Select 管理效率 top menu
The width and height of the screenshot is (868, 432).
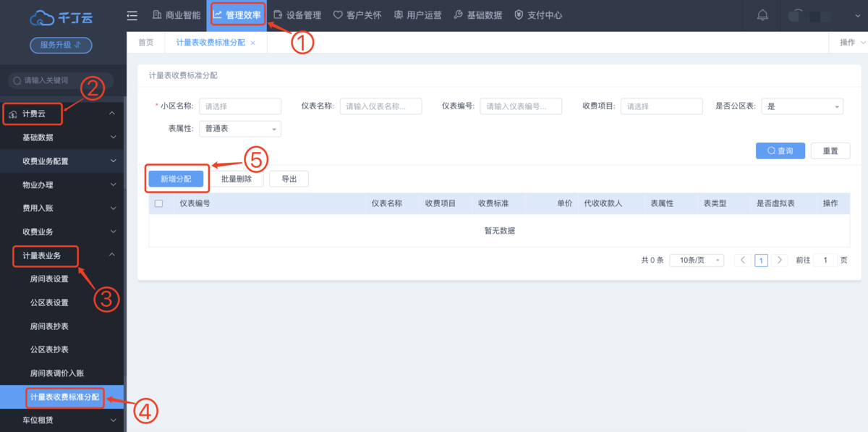click(x=237, y=15)
